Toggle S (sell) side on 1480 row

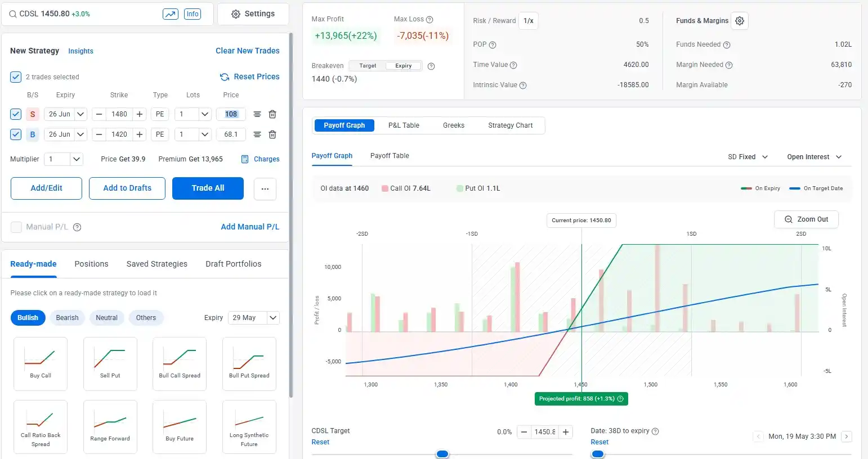point(33,114)
